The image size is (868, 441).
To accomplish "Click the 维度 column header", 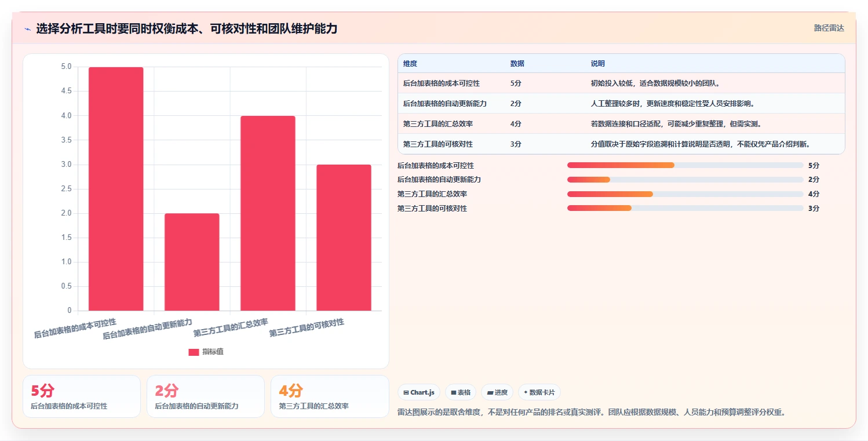I will pyautogui.click(x=410, y=64).
